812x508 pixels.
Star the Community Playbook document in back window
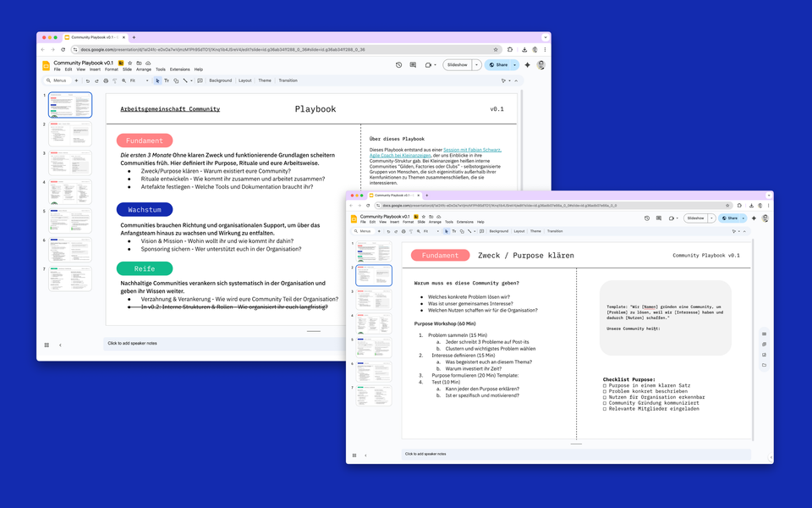pyautogui.click(x=130, y=63)
